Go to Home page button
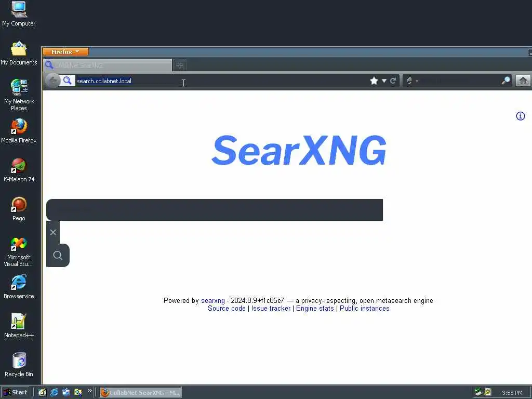The height and width of the screenshot is (399, 532). tap(523, 81)
